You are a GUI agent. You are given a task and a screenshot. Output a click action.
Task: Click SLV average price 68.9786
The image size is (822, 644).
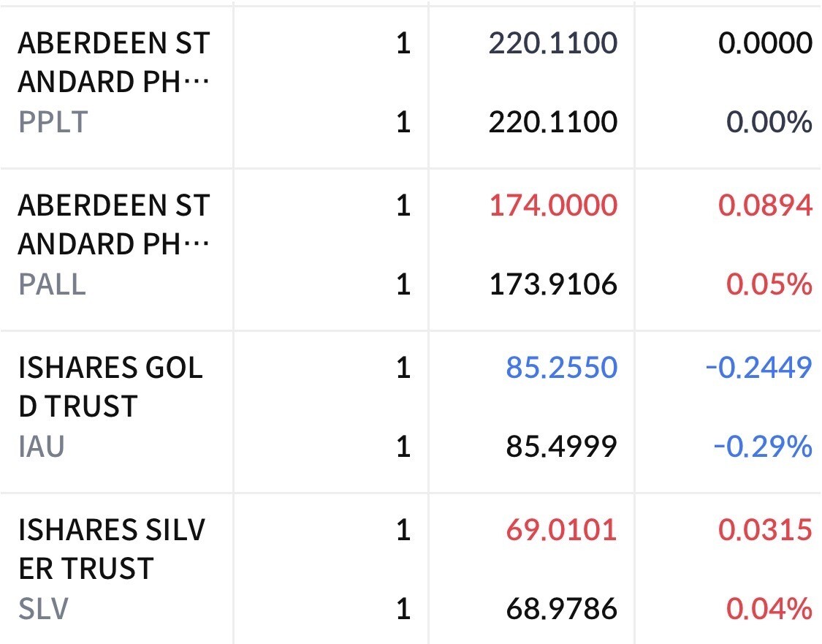(561, 608)
